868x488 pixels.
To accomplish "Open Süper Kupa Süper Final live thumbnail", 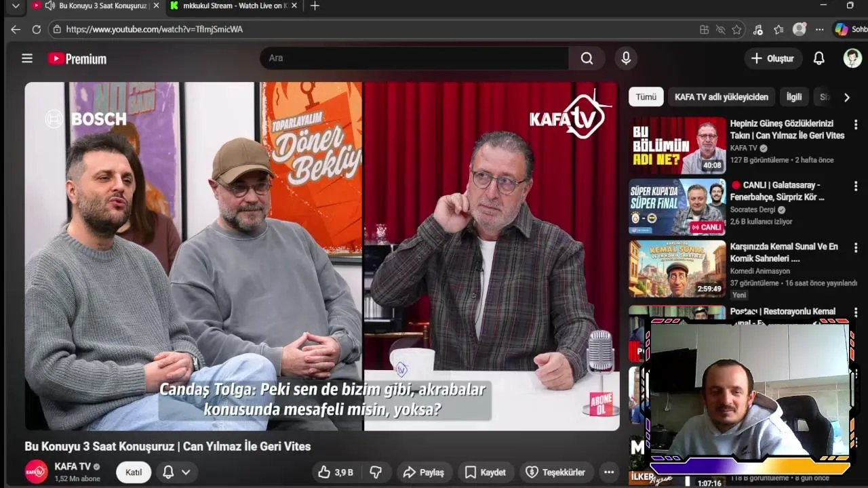I will coord(677,207).
